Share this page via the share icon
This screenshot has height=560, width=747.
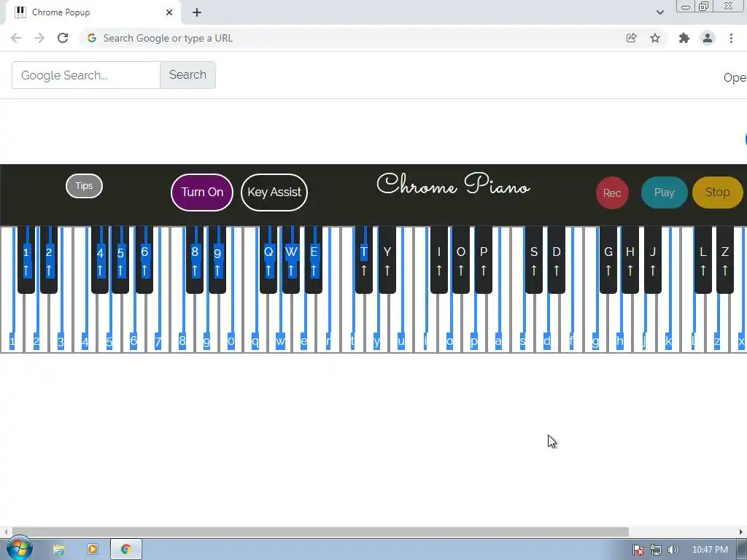point(631,38)
